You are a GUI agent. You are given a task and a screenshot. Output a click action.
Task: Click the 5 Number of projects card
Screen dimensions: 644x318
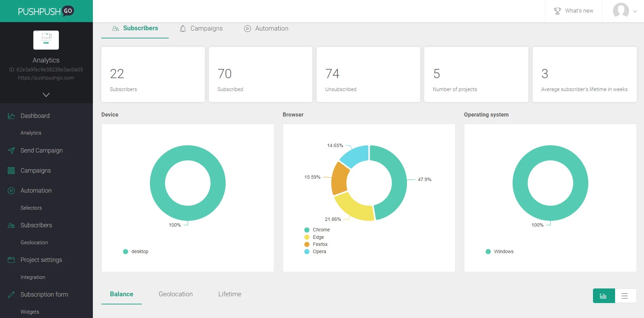[476, 74]
